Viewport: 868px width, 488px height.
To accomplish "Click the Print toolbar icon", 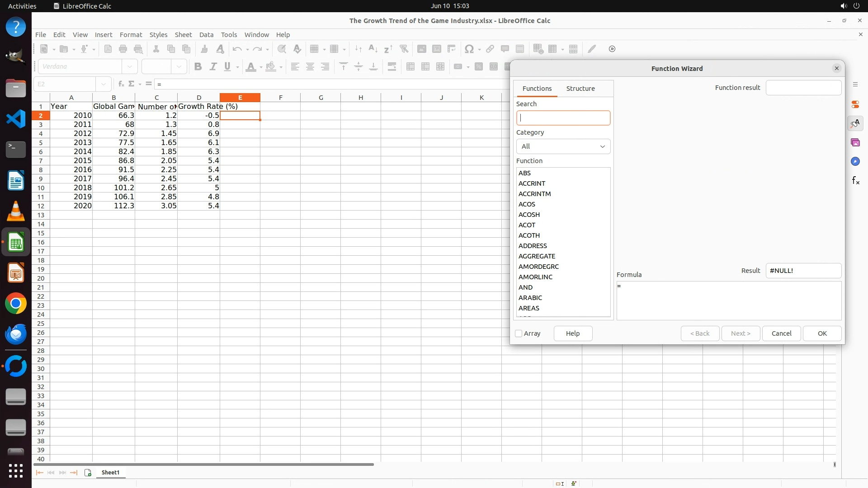I will tap(123, 49).
